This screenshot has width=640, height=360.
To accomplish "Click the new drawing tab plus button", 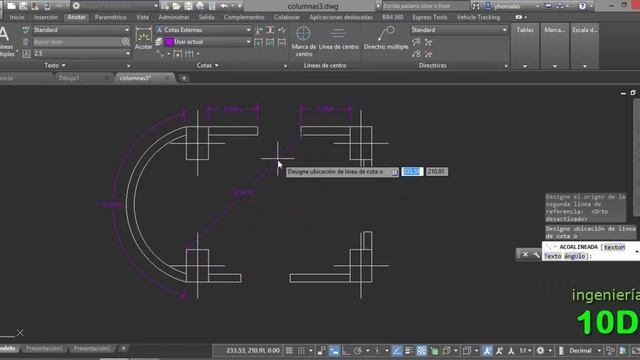I will coord(184,78).
